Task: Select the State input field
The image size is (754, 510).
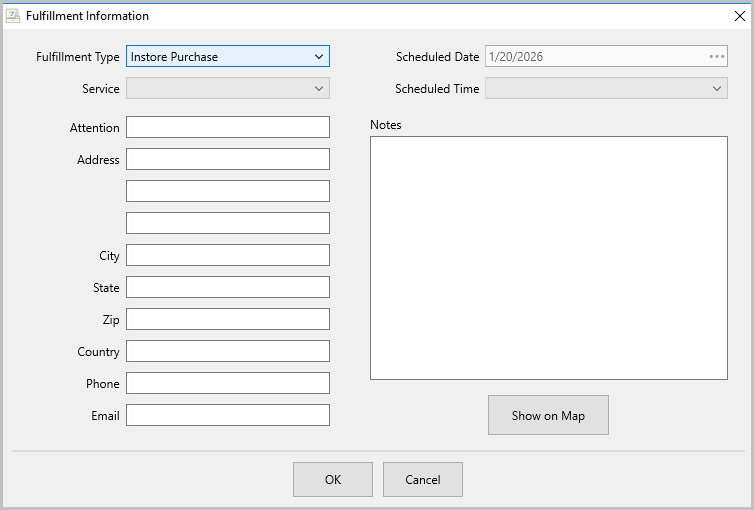Action: pos(227,287)
